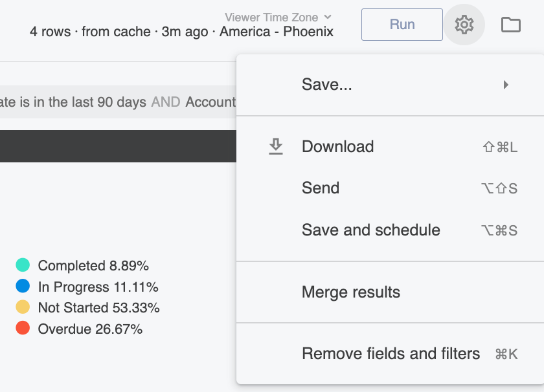The height and width of the screenshot is (392, 544).
Task: Click the download arrow icon
Action: [276, 147]
